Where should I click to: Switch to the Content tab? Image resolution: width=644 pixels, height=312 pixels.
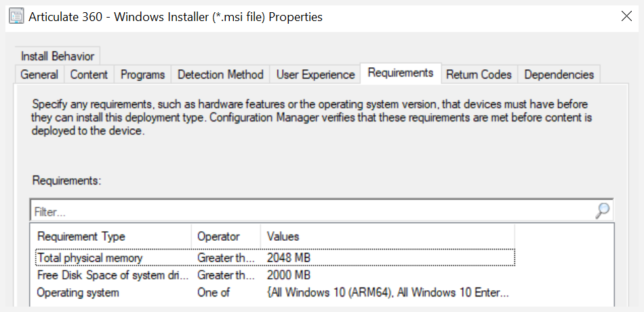tap(89, 75)
